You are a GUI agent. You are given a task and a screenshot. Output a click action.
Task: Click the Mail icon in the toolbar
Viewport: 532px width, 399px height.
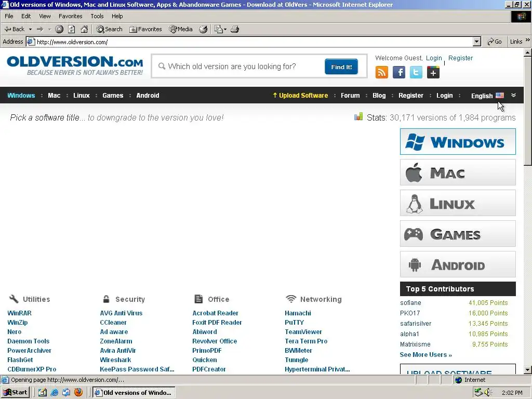(219, 29)
